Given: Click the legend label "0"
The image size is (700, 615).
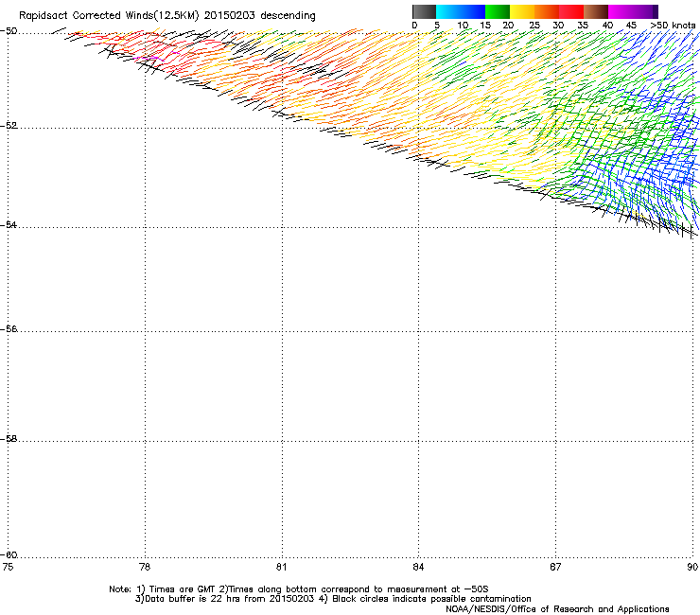Looking at the screenshot, I should tap(414, 26).
